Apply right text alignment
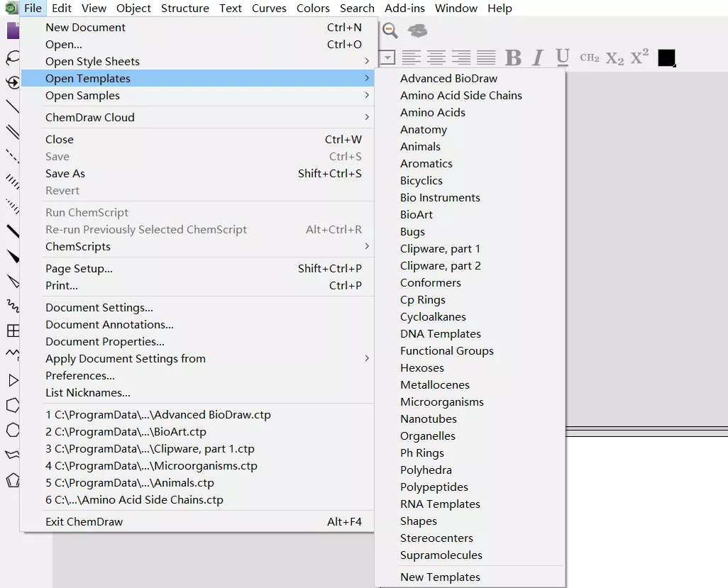 click(x=461, y=57)
